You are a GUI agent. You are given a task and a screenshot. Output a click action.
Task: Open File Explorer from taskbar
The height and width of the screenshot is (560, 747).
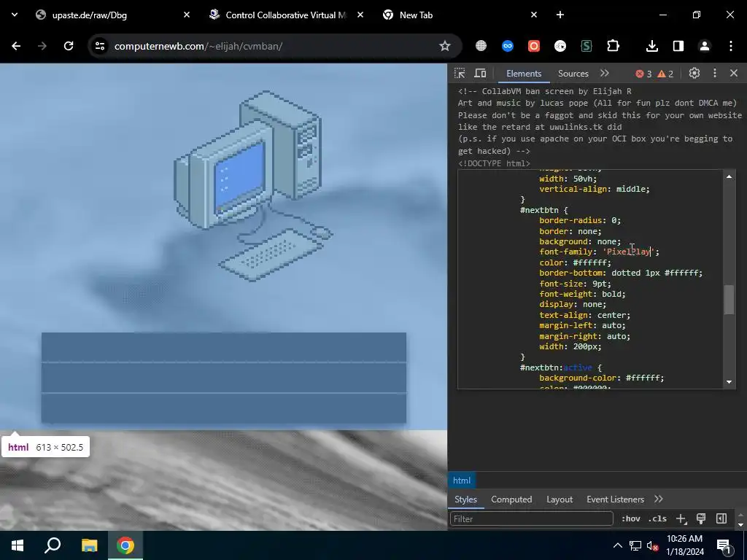89,545
